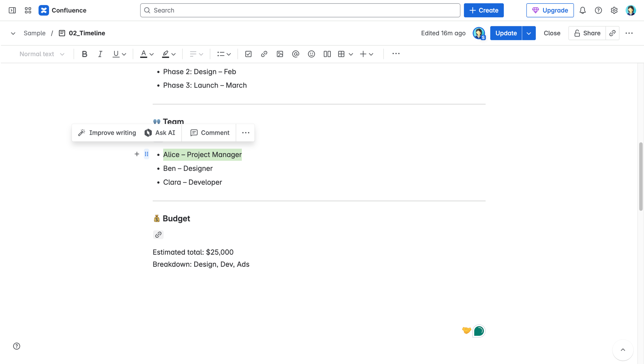Choose Comment in the floating toolbar
This screenshot has height=364, width=644.
(210, 133)
